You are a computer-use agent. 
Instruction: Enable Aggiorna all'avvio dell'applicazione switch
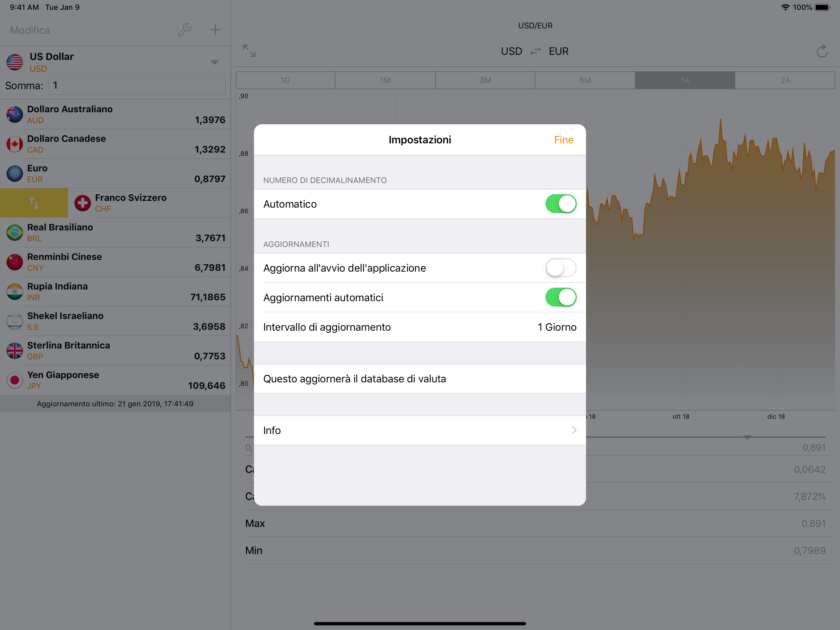(x=561, y=268)
